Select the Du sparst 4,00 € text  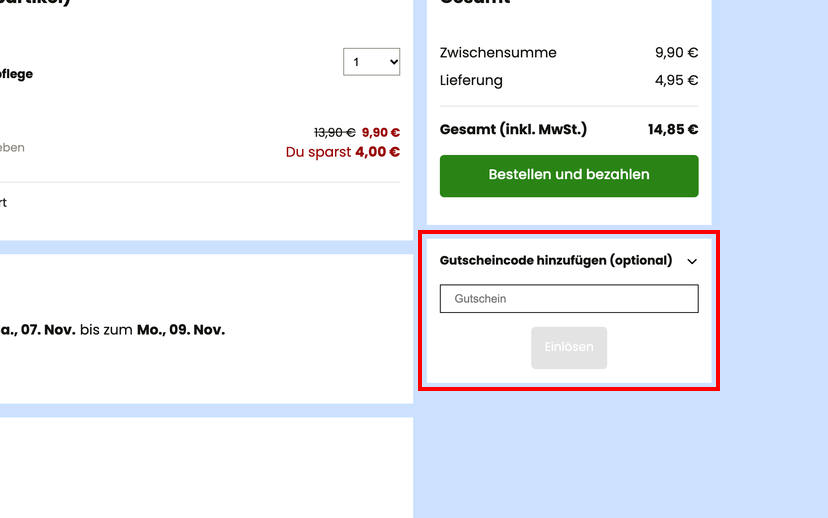pos(343,152)
